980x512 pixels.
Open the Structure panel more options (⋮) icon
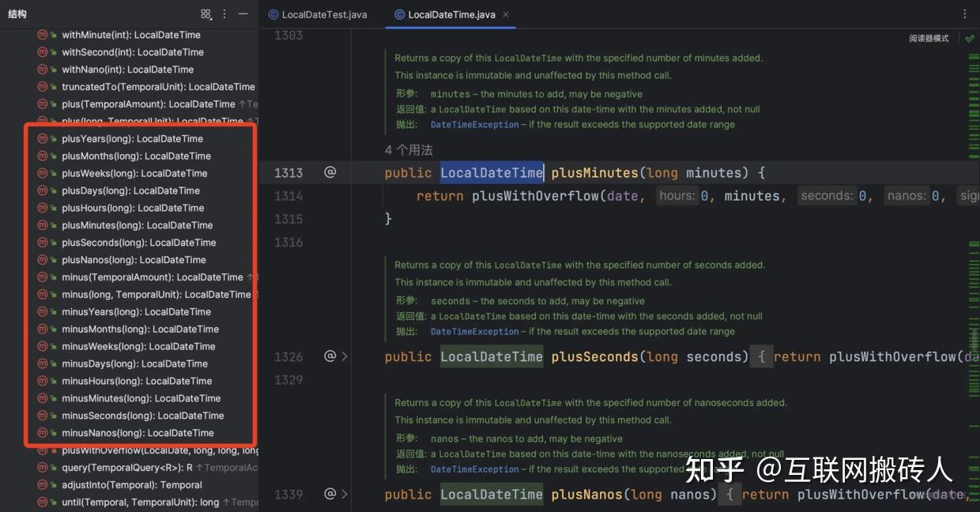(x=224, y=13)
